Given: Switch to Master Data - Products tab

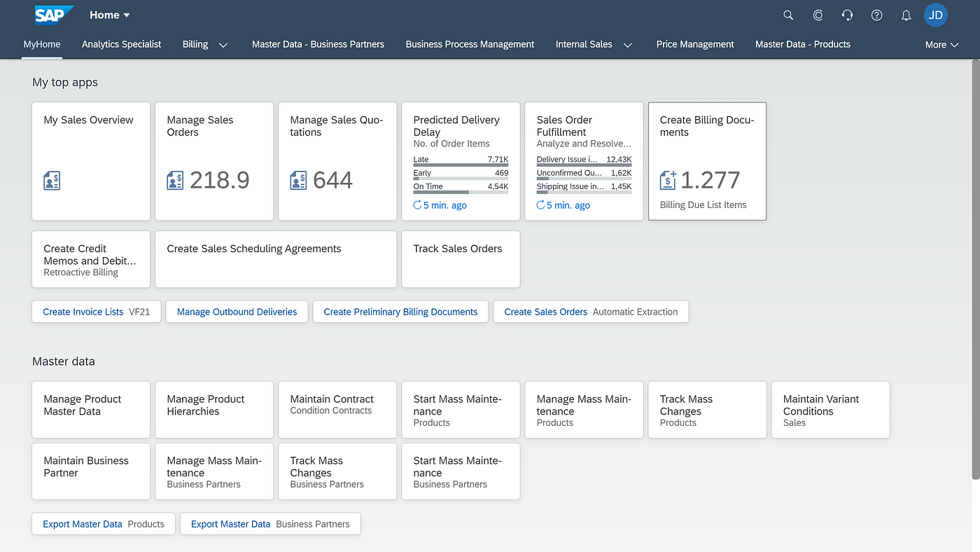Looking at the screenshot, I should 803,44.
